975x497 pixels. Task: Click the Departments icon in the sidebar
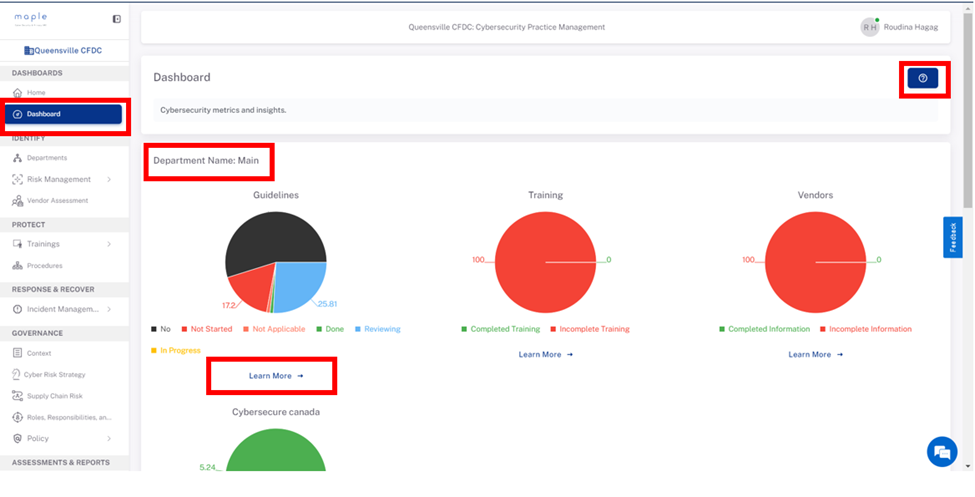[x=17, y=158]
